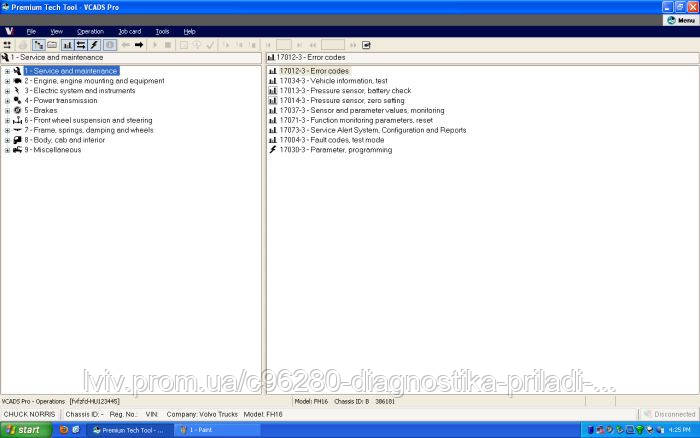This screenshot has width=700, height=438.
Task: Click the Brakes disc icon in tree
Action: click(x=17, y=111)
